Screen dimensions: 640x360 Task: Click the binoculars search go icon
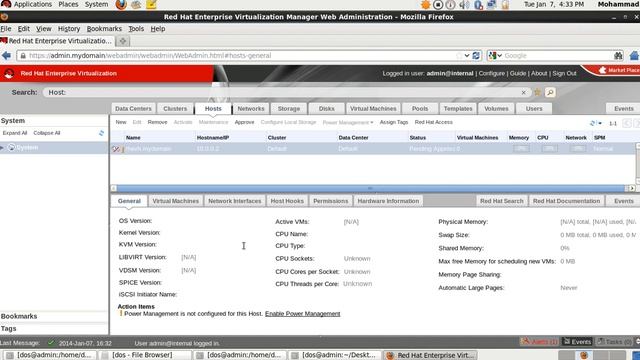(618, 56)
